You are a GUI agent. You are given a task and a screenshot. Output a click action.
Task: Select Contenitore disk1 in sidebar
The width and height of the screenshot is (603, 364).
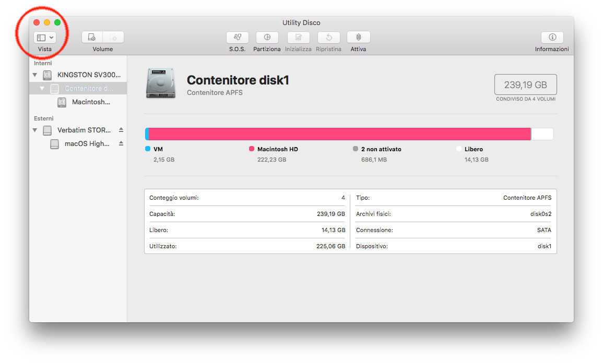(x=78, y=88)
